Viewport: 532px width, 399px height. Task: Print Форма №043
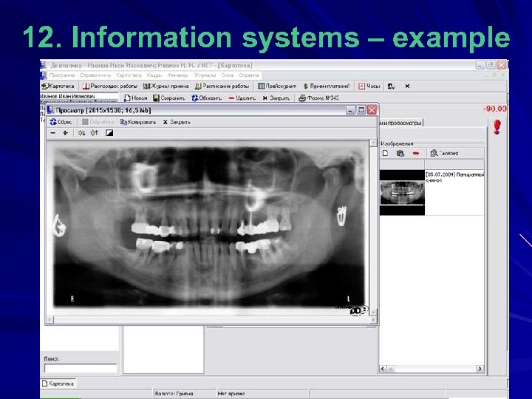coord(318,98)
